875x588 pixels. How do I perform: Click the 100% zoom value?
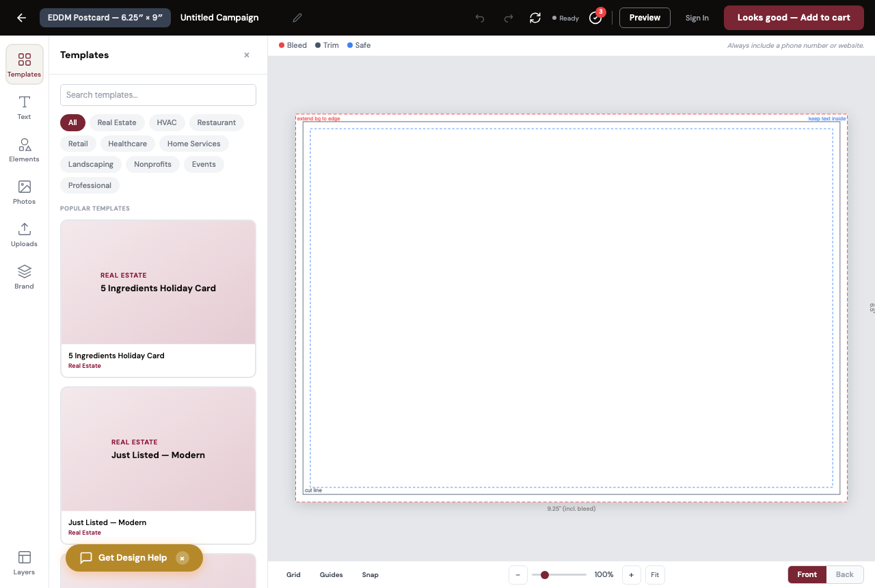(604, 575)
